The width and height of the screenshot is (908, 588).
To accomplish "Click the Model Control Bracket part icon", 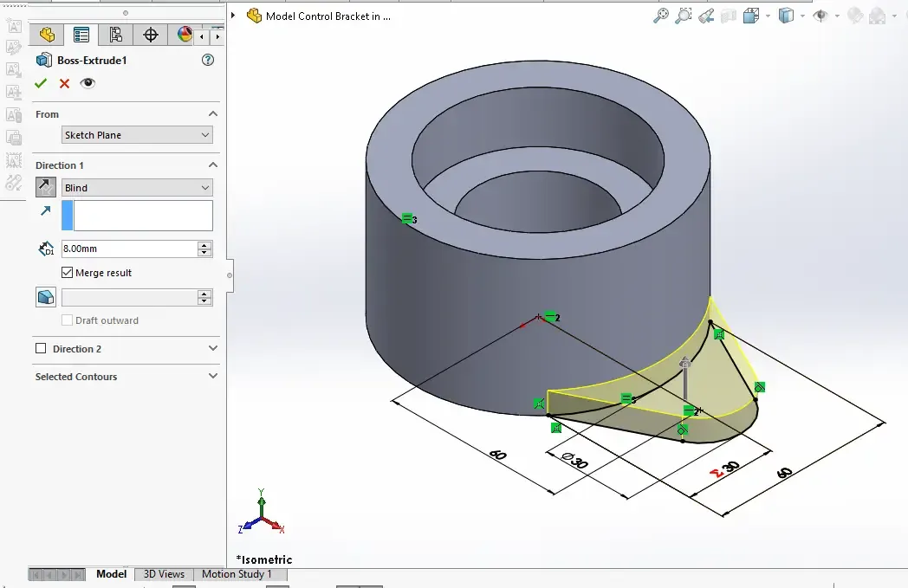I will coord(254,16).
